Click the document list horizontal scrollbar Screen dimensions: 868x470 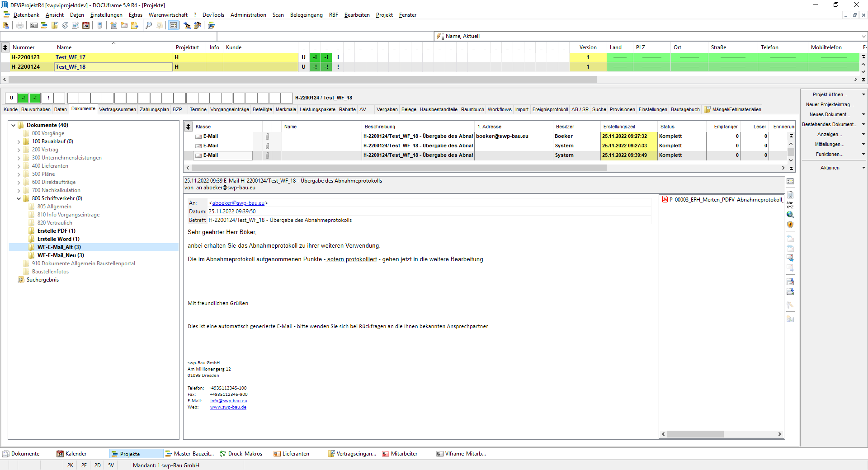tap(399, 168)
